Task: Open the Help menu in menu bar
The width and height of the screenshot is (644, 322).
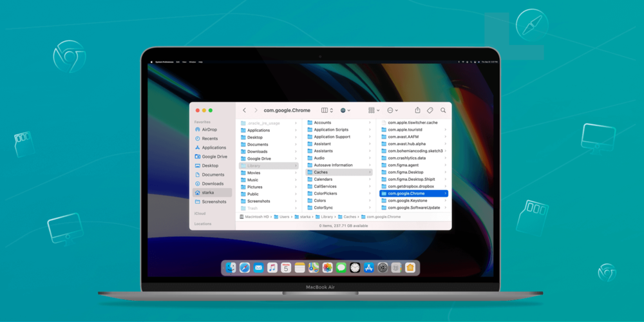Action: tap(200, 62)
